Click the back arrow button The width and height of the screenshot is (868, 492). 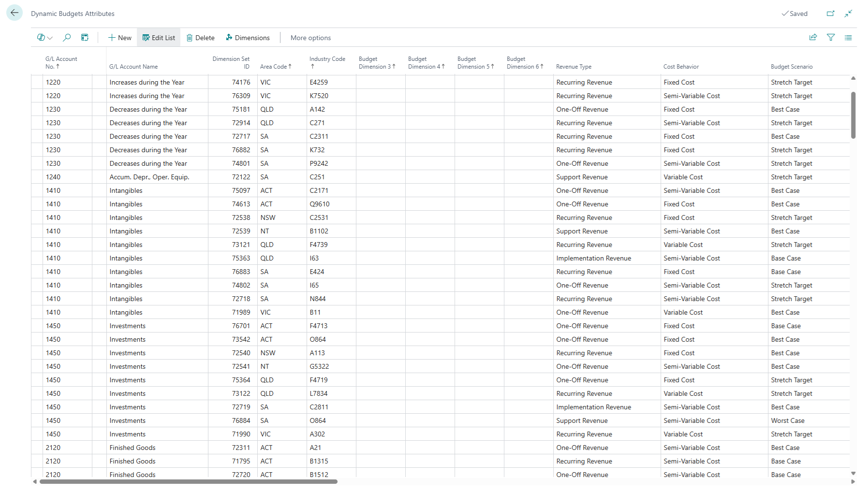click(15, 13)
